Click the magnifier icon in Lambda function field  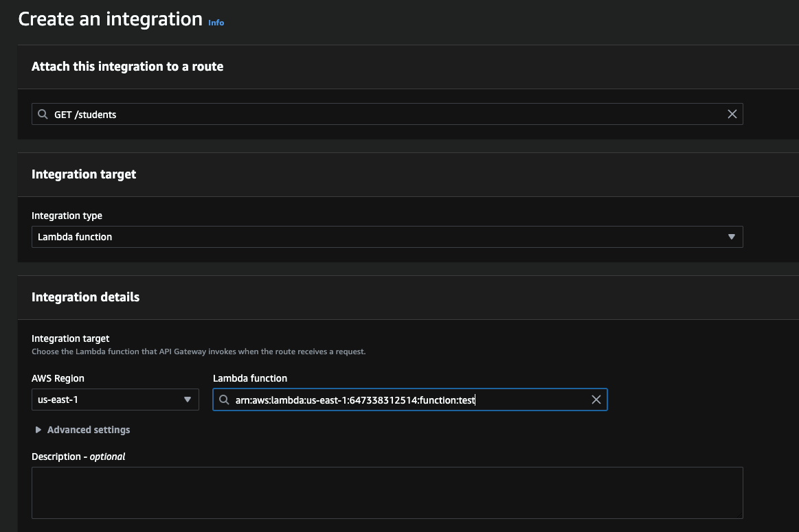(x=224, y=400)
